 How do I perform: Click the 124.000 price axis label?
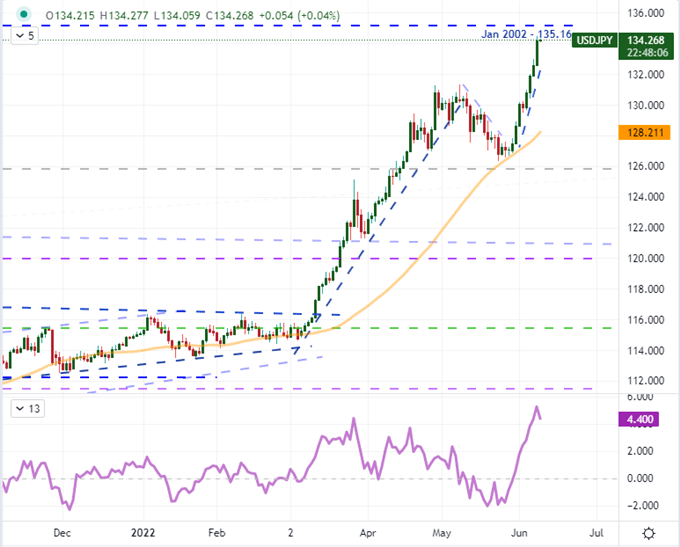pyautogui.click(x=646, y=197)
